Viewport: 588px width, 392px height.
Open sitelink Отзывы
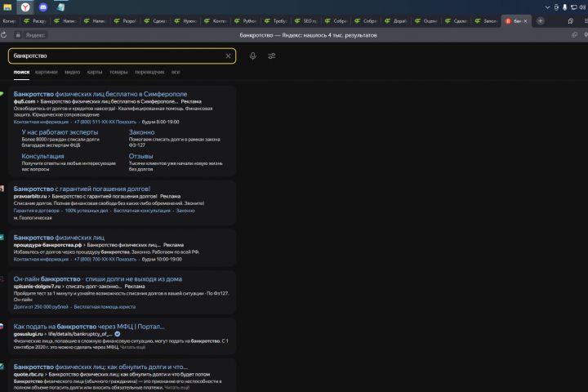(x=140, y=157)
